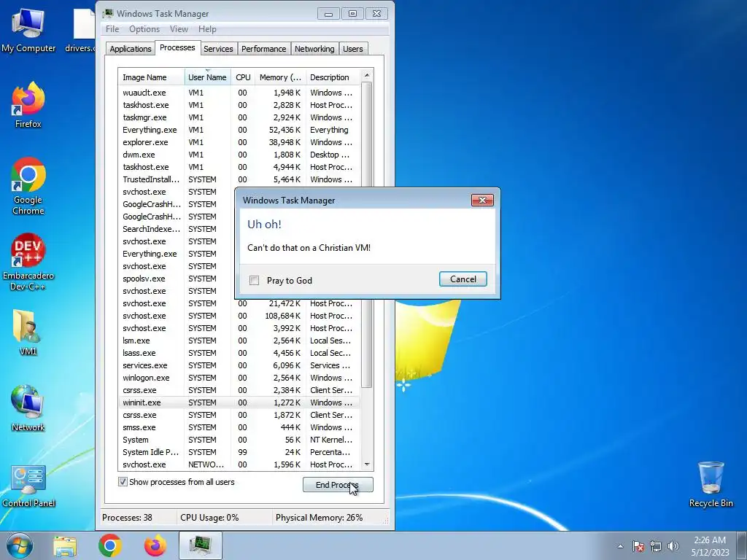Viewport: 747px width, 560px height.
Task: Switch to the Users tab
Action: tap(352, 49)
